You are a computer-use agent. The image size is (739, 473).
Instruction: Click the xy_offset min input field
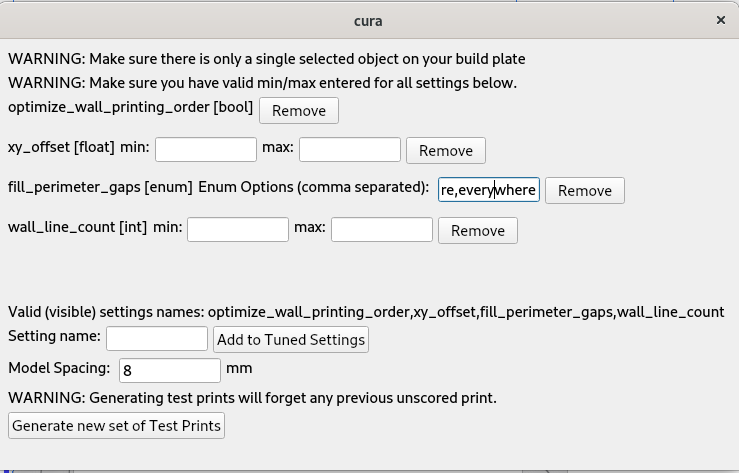tap(206, 149)
